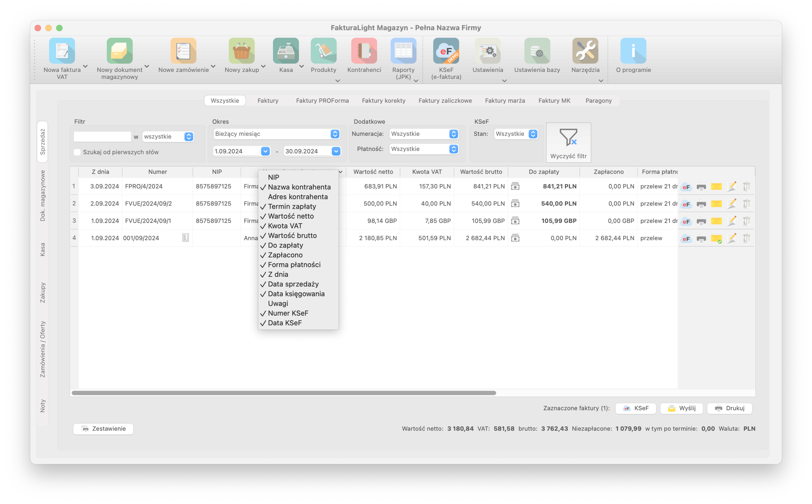Uncheck Termin zapłaty column
Screen dimensions: 812x504
pyautogui.click(x=298, y=206)
